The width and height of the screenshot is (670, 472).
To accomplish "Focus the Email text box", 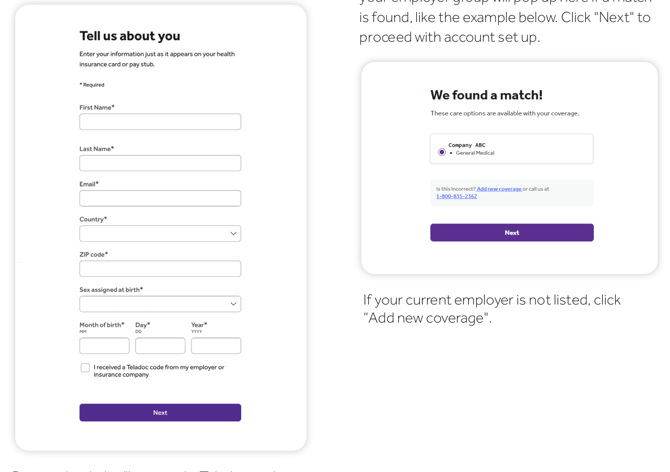I will pyautogui.click(x=160, y=198).
